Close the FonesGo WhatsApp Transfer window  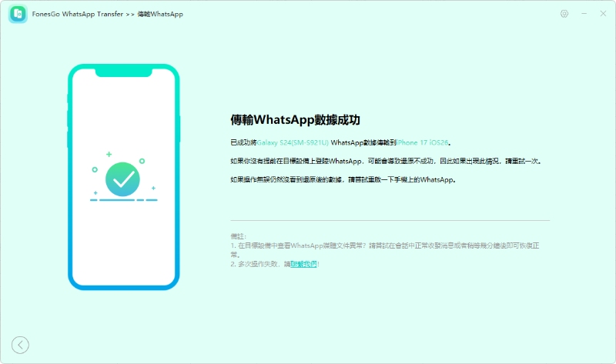coord(603,14)
